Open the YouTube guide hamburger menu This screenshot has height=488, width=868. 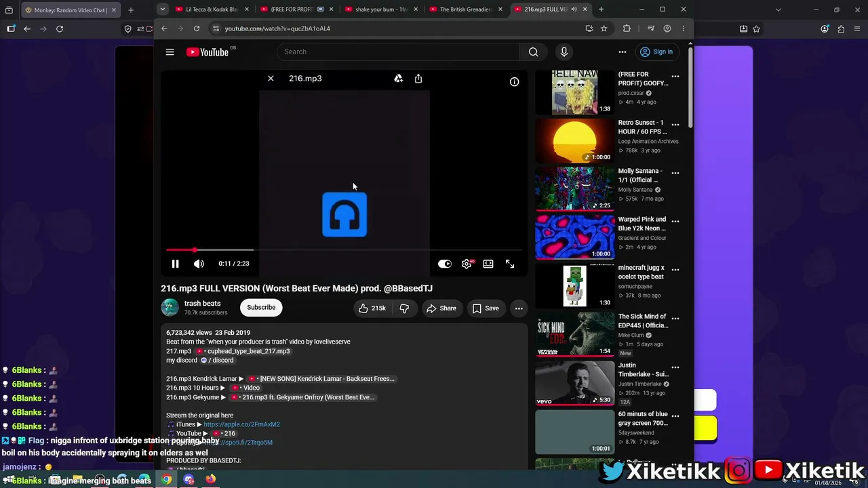[x=170, y=52]
